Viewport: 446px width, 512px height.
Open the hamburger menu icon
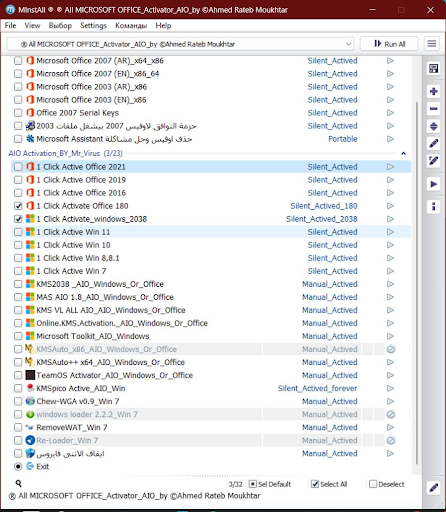point(432,44)
